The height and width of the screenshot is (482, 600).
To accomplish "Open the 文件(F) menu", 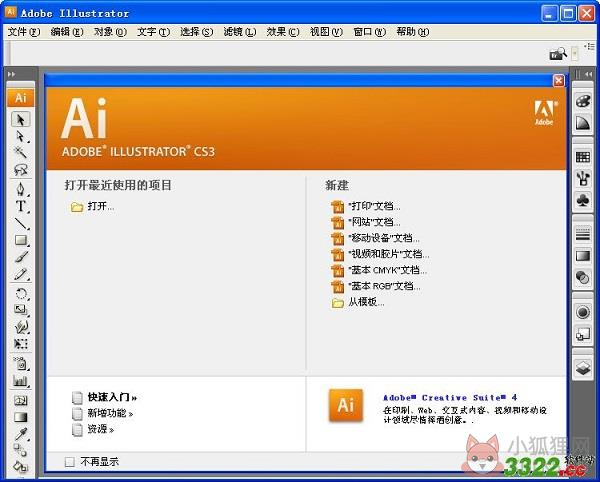I will pyautogui.click(x=24, y=32).
